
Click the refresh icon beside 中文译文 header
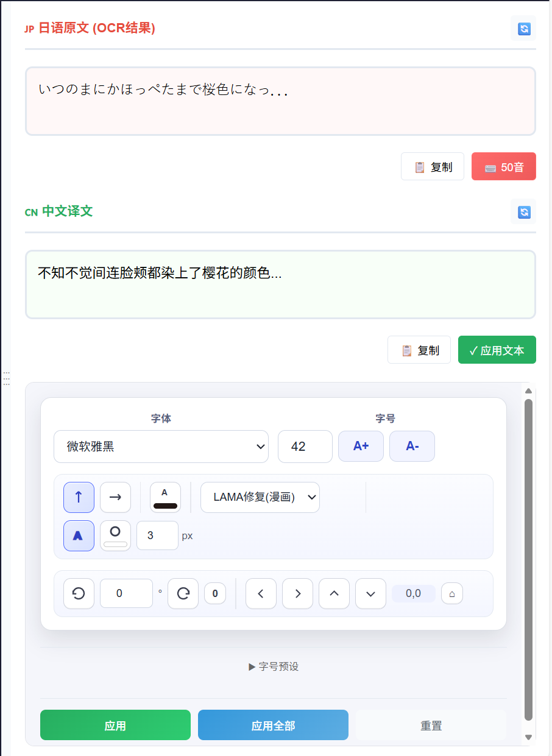pos(523,212)
